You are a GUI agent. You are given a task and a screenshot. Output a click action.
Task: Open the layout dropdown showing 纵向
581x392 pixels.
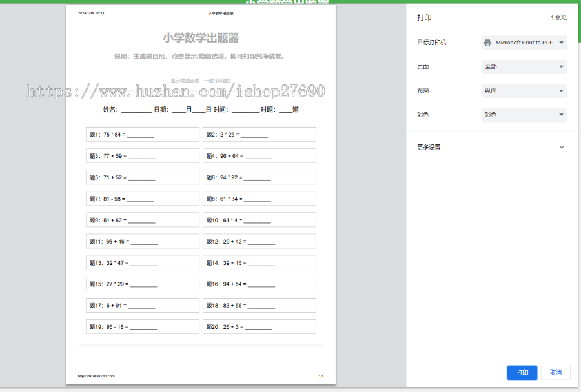pos(524,91)
